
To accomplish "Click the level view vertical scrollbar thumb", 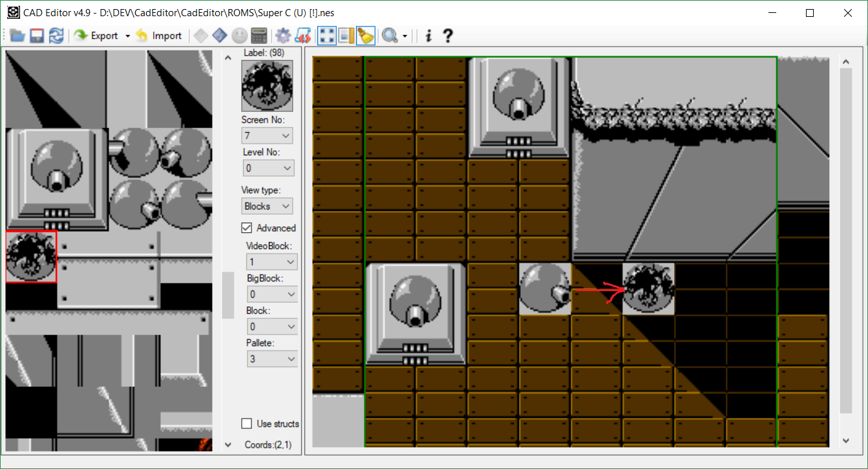I will (846, 239).
